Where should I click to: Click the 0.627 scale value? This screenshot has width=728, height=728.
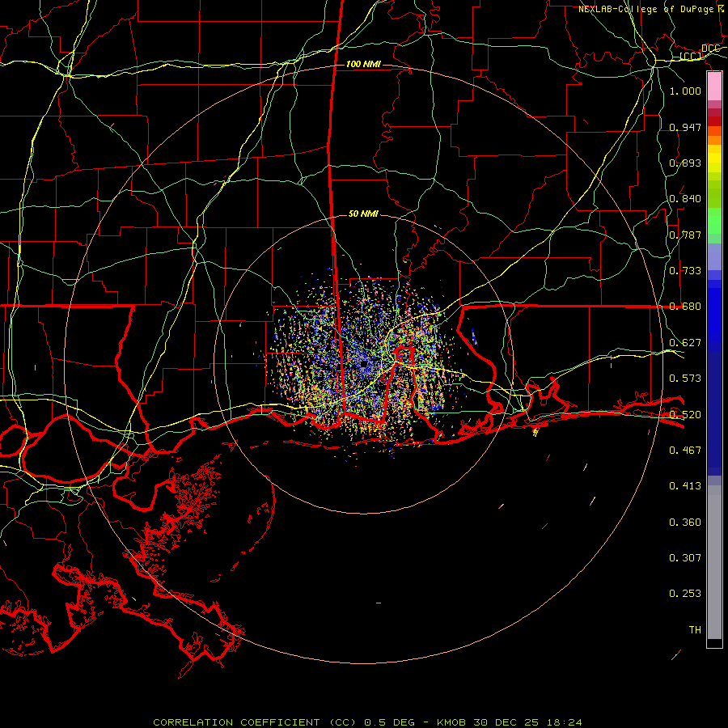pos(685,343)
